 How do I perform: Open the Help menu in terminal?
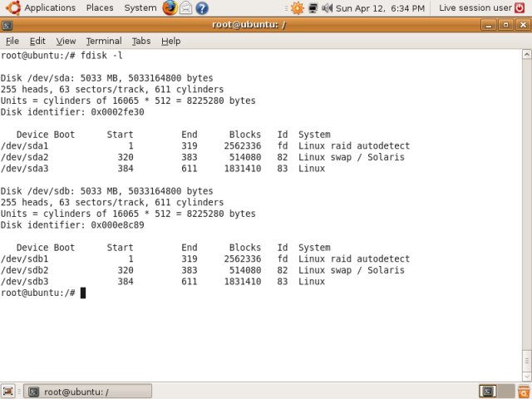point(170,41)
